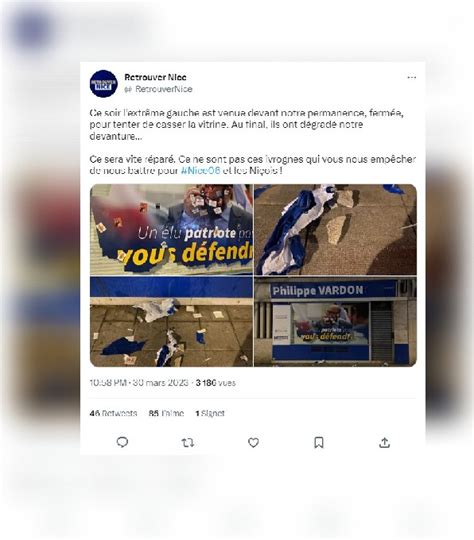Viewport: 474px width, 540px height.
Task: View the 46 Retweets list
Action: [113, 413]
